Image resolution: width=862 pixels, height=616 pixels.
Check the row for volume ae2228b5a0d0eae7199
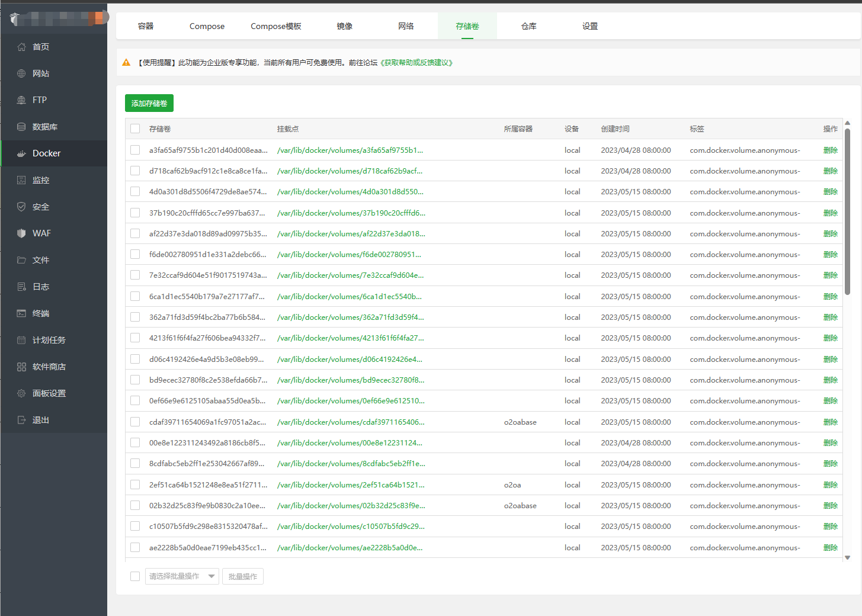(x=135, y=547)
